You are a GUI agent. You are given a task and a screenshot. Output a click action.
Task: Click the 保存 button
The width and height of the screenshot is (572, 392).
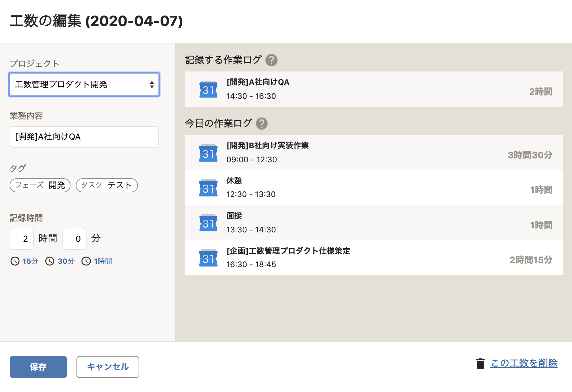click(38, 367)
